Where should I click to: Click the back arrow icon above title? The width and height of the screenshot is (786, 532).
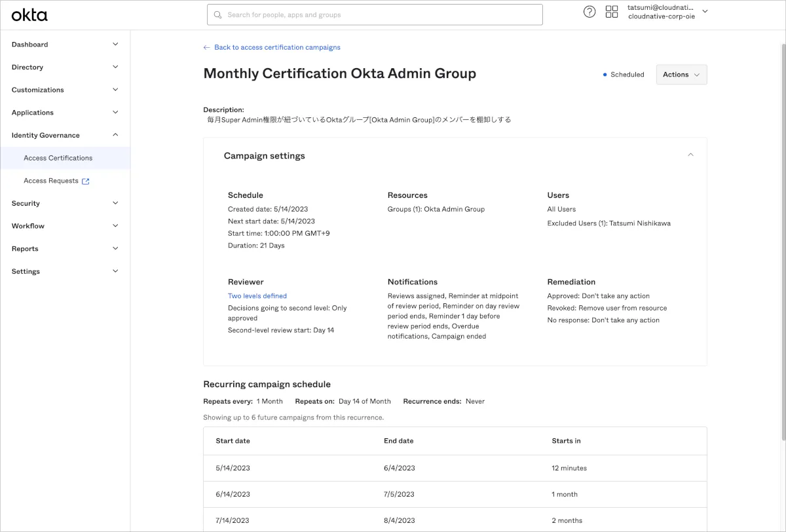click(x=207, y=48)
